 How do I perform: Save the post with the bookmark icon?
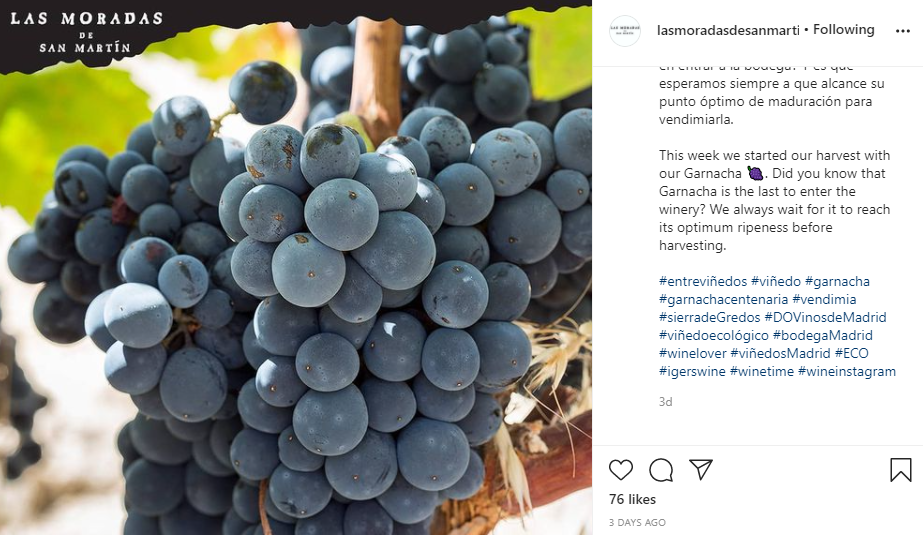[x=900, y=470]
